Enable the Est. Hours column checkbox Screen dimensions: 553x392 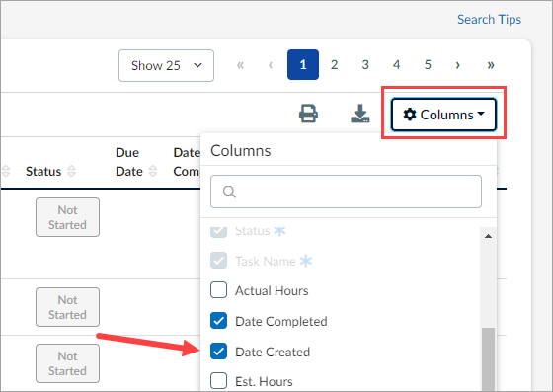[x=218, y=381]
